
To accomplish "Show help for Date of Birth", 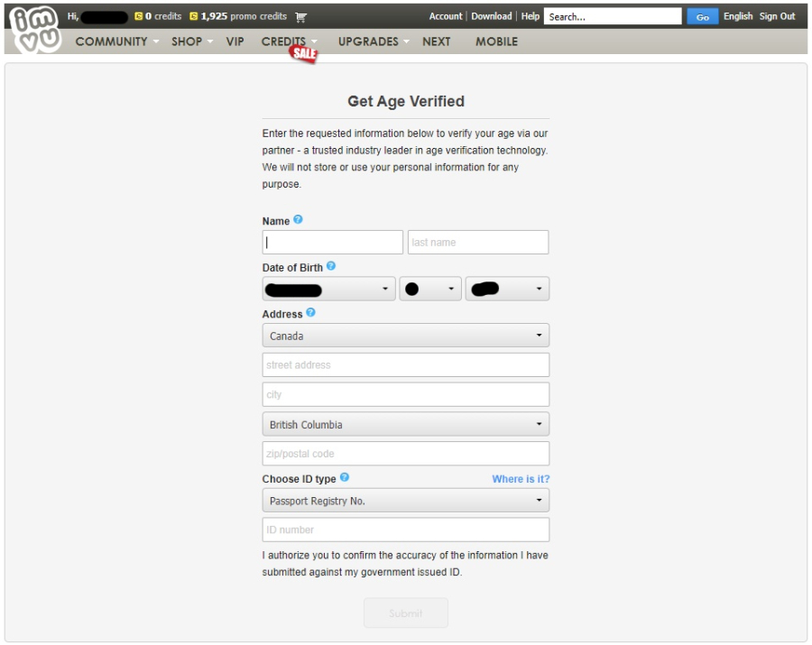I will pyautogui.click(x=331, y=266).
